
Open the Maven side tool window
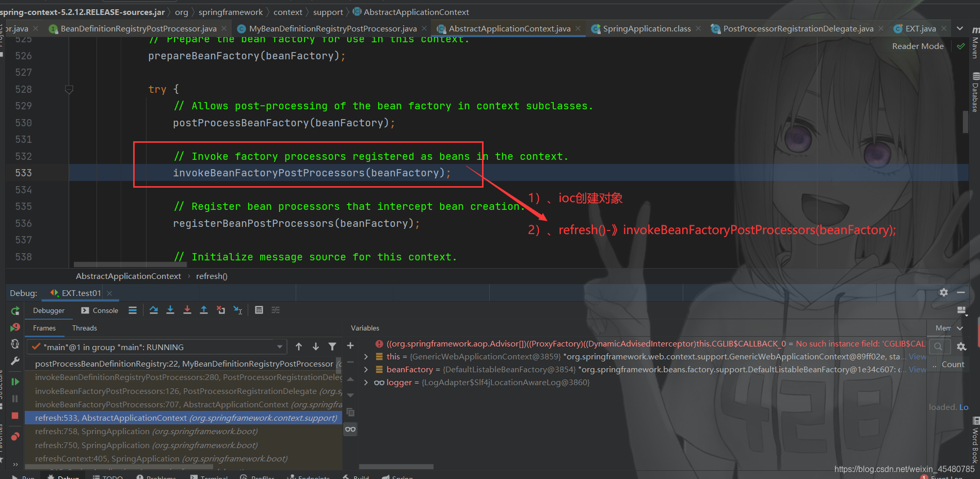coord(974,42)
